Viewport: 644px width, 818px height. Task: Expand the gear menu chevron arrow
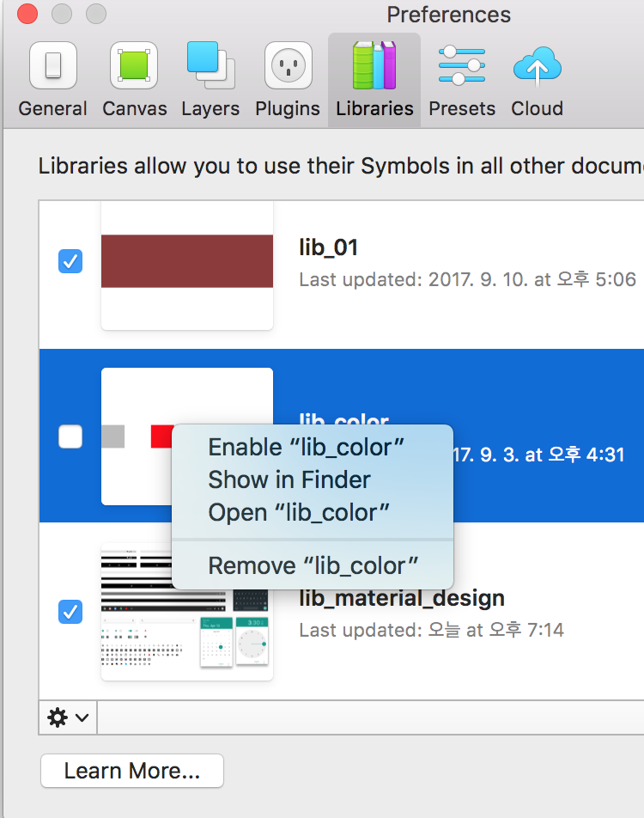(x=82, y=717)
